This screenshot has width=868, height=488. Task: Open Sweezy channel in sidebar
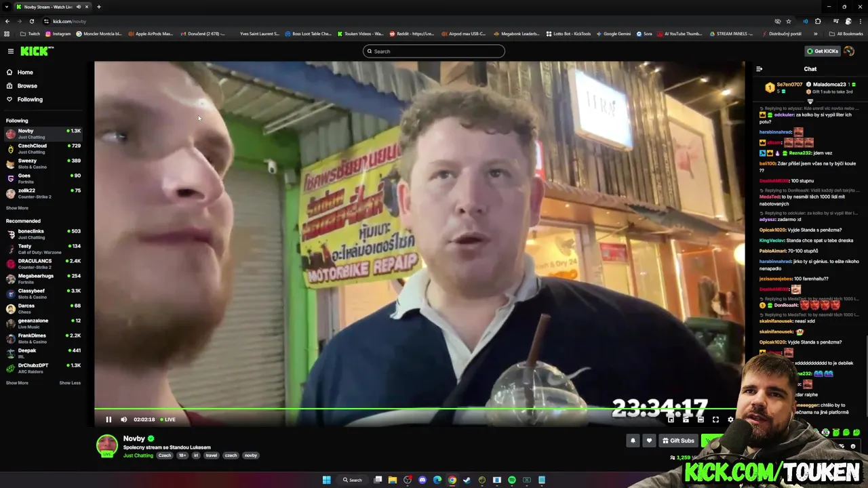[43, 163]
